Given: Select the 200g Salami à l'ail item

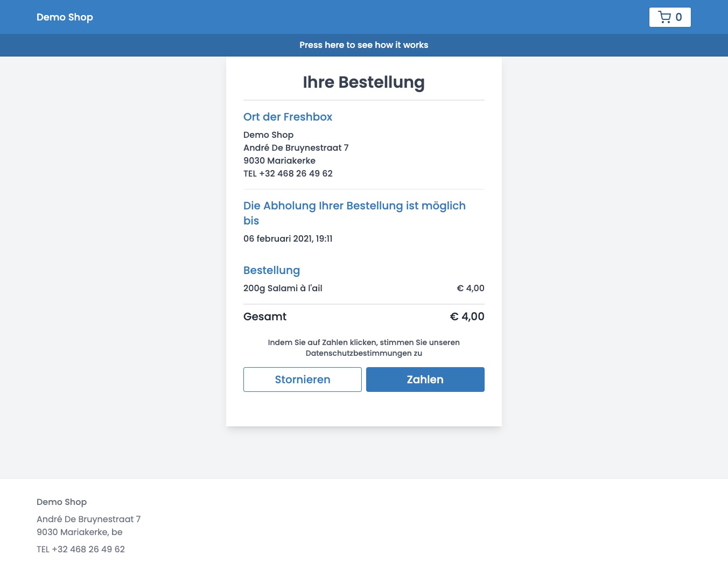Looking at the screenshot, I should click(x=283, y=288).
